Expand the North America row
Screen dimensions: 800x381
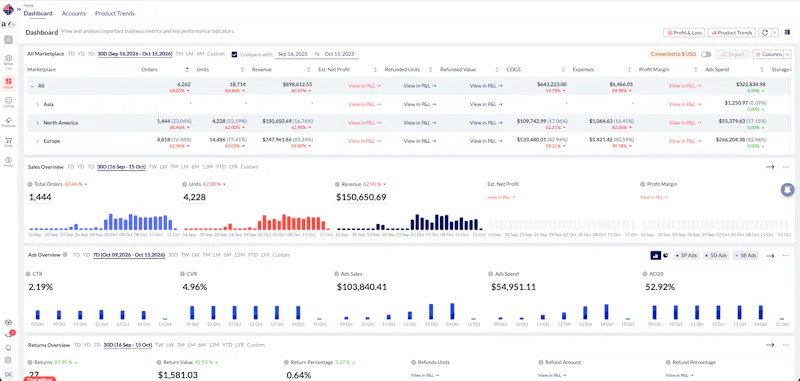pos(37,123)
